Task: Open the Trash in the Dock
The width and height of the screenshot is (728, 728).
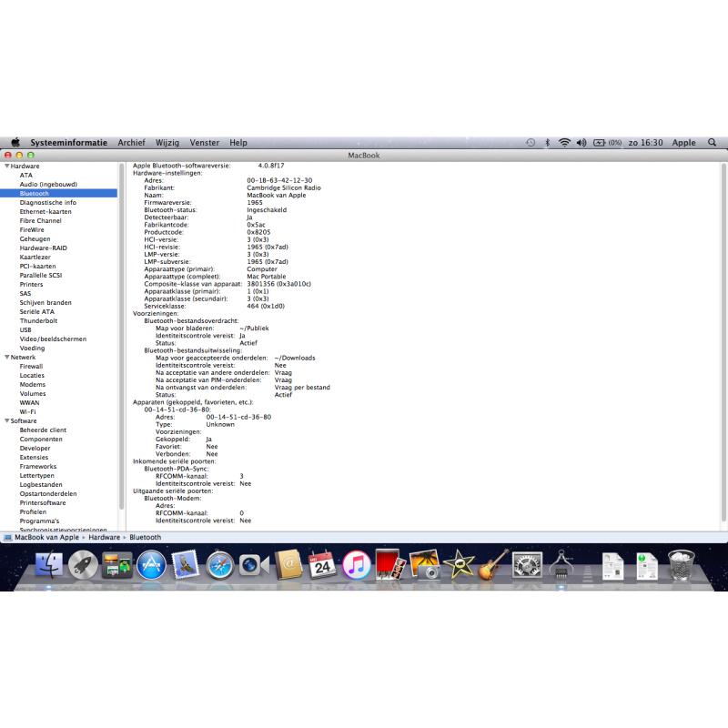Action: (681, 565)
